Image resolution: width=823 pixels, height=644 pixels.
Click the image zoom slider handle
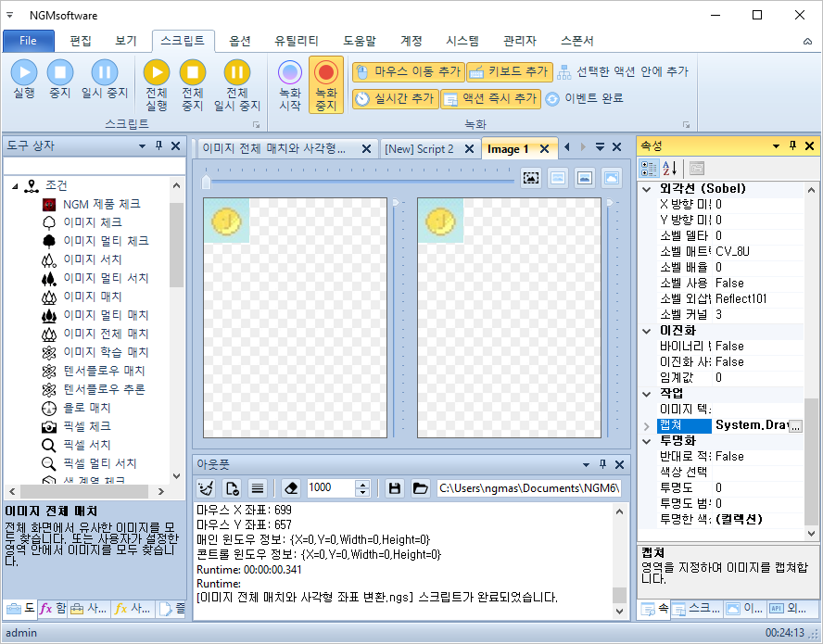[207, 182]
